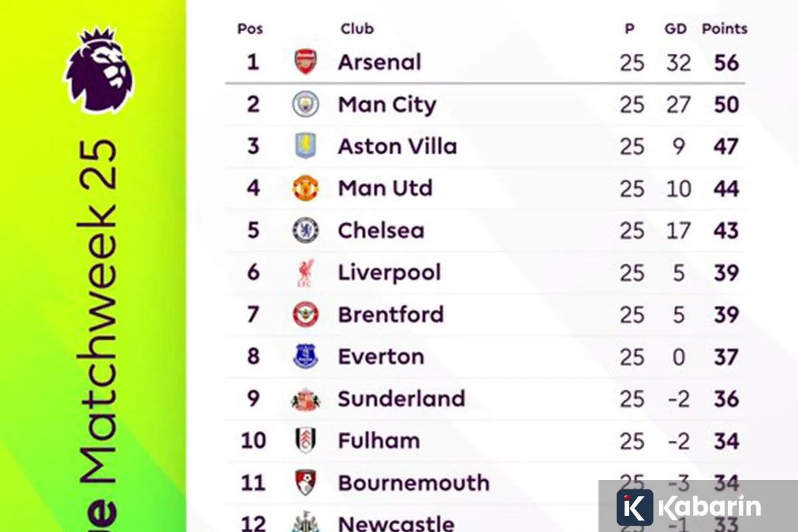Click the Man City club crest

coord(306,104)
